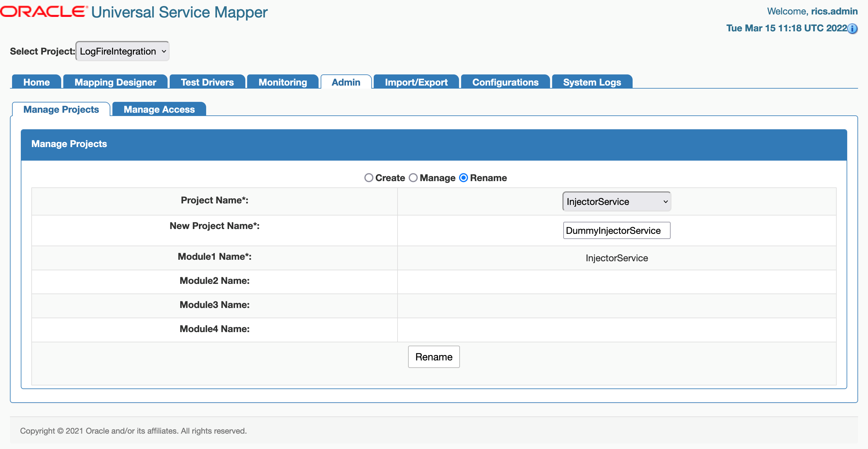Image resolution: width=868 pixels, height=449 pixels.
Task: Click the rics.admin username
Action: [834, 11]
